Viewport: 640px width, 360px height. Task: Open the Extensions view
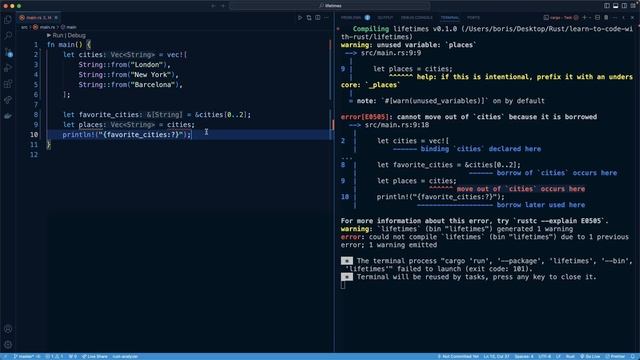pos(8,84)
